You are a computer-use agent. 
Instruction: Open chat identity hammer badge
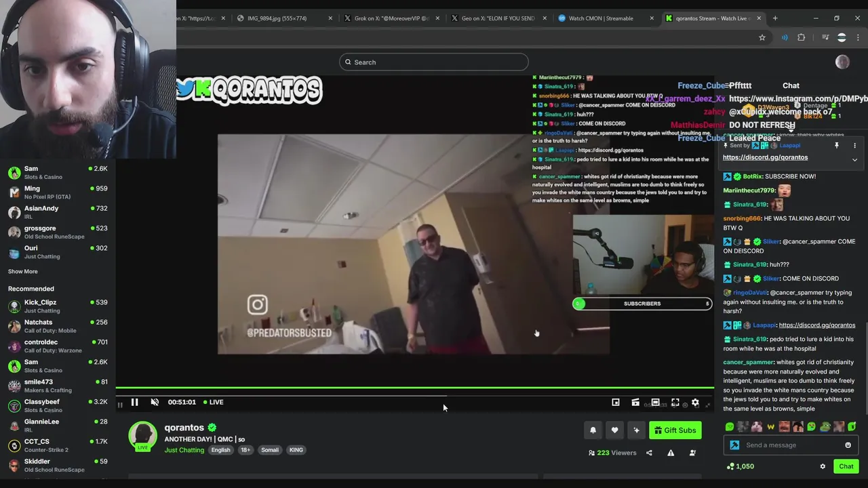734,445
